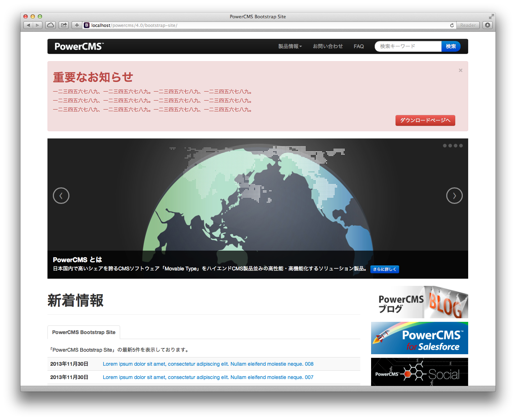Click the 重要なお知らせ alert heading
516x420 pixels.
point(93,77)
